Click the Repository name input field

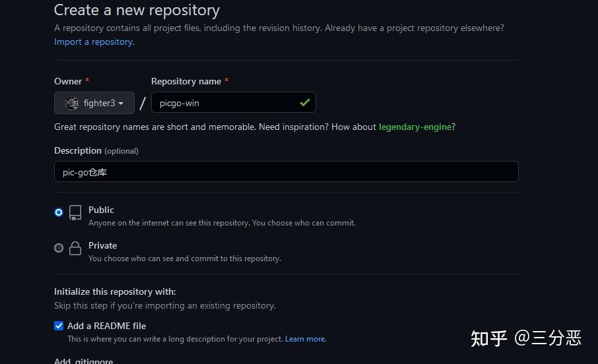tap(224, 103)
